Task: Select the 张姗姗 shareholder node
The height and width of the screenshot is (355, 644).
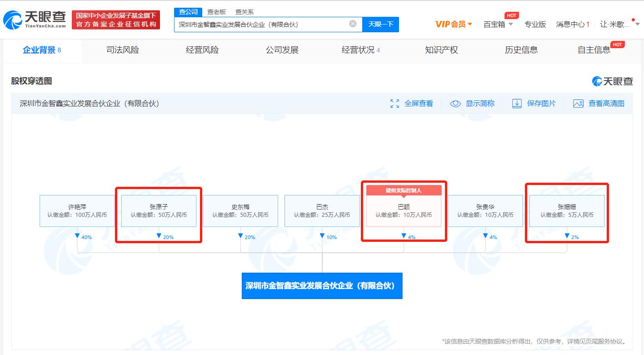Action: point(567,211)
